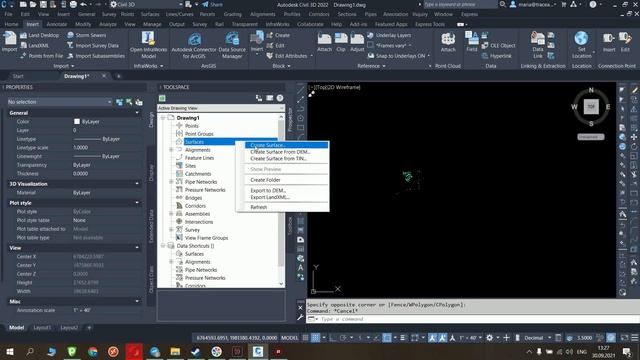Screen dimensions: 640x360
Task: Click the Storm Sewers import icon
Action: [70, 35]
